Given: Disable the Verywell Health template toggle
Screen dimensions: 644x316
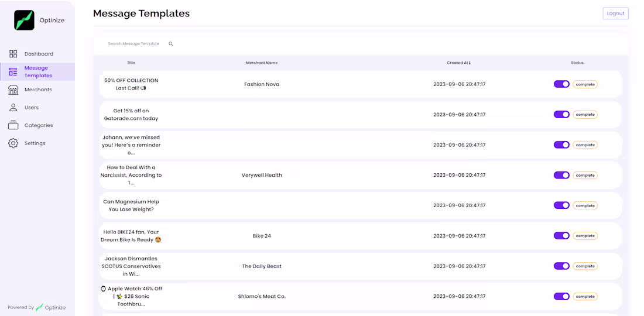Looking at the screenshot, I should point(561,175).
